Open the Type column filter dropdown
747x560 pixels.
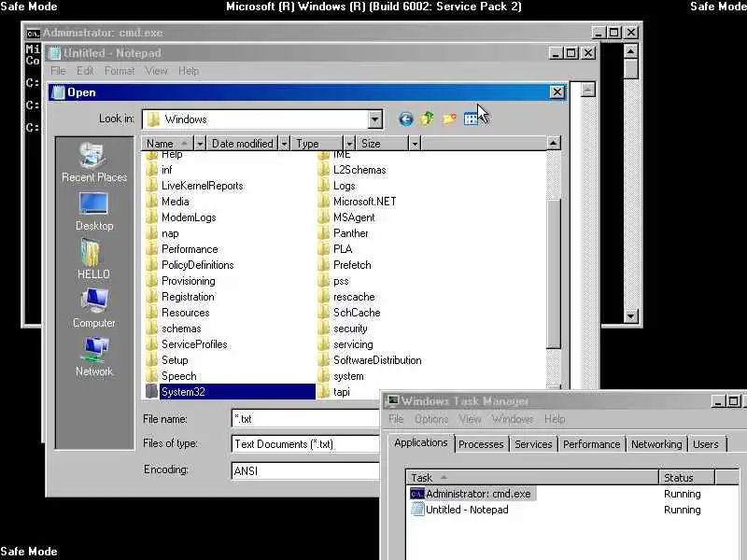pos(349,144)
